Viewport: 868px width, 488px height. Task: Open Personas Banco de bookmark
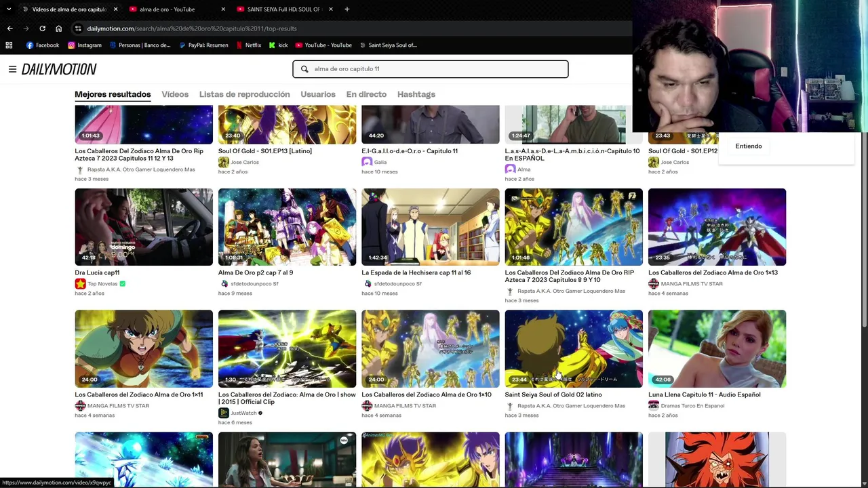[140, 45]
